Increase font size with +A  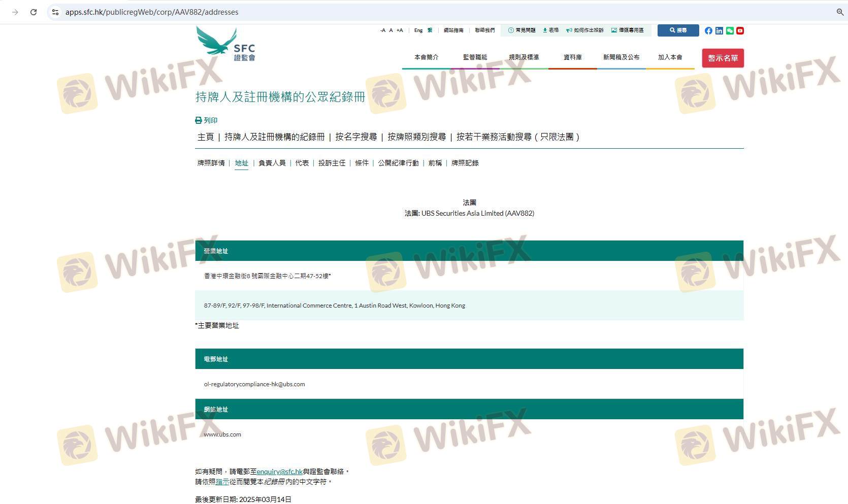click(x=400, y=30)
